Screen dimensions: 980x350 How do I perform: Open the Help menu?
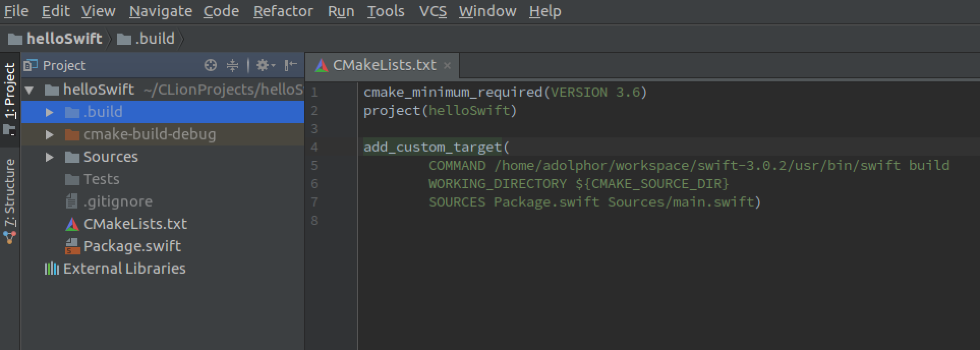point(545,11)
